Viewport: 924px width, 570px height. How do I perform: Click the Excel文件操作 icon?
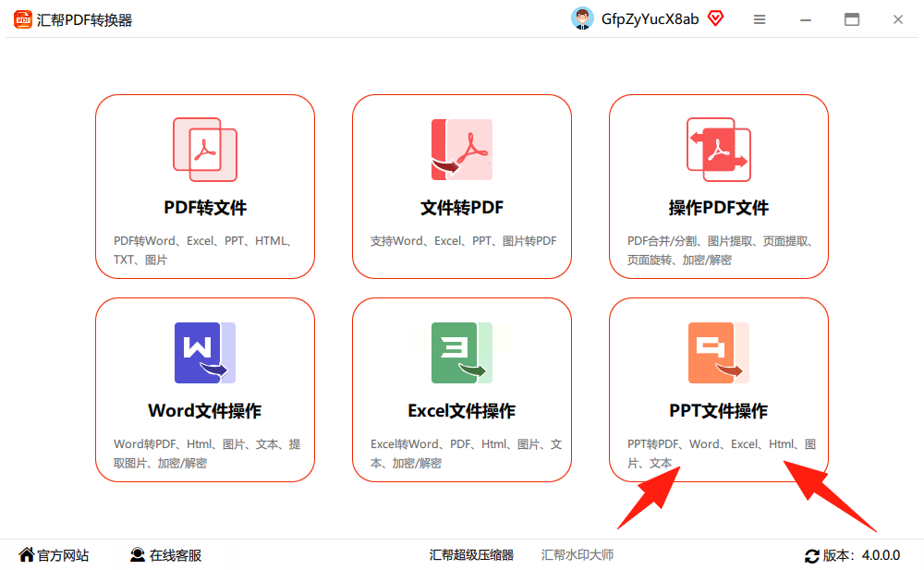(462, 353)
